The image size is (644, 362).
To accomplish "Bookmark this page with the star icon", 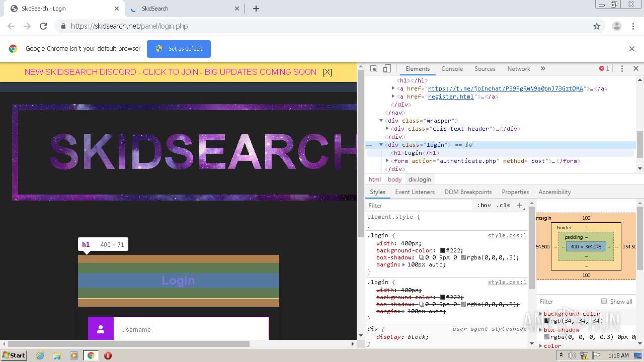I will (x=597, y=26).
